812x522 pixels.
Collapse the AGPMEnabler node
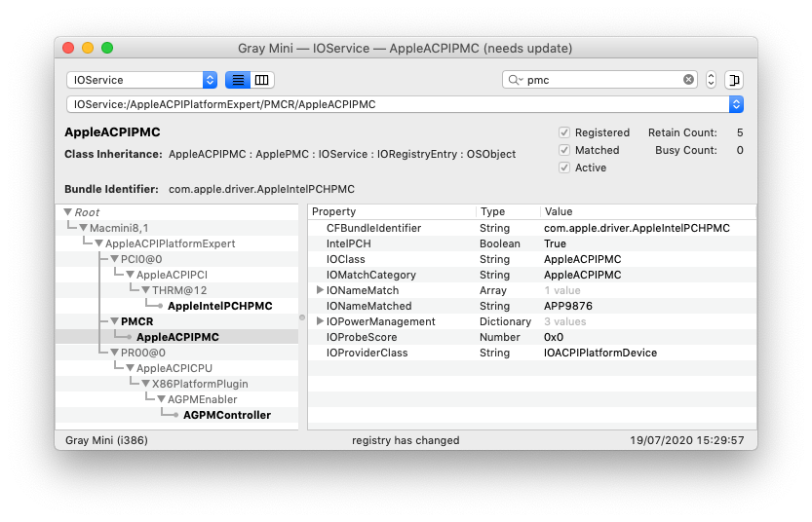(x=161, y=399)
